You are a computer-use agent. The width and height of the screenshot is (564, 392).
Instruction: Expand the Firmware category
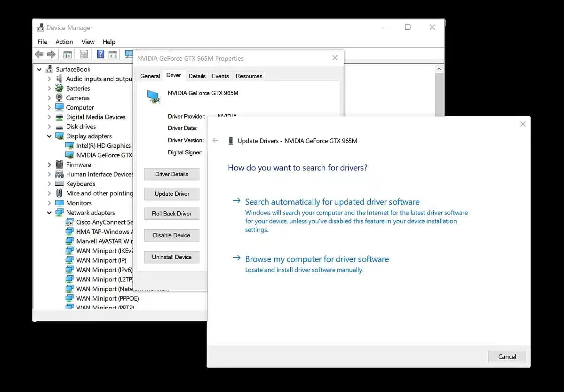(49, 165)
